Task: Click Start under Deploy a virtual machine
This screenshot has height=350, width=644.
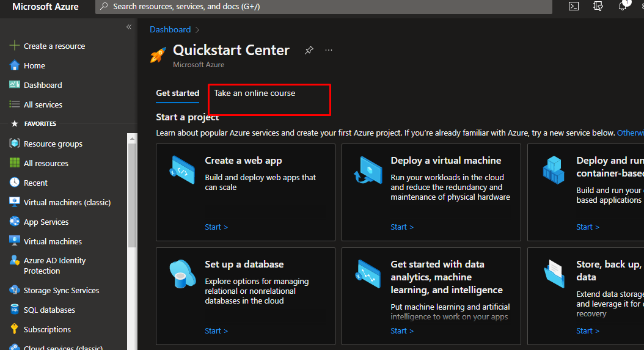Action: click(x=402, y=227)
